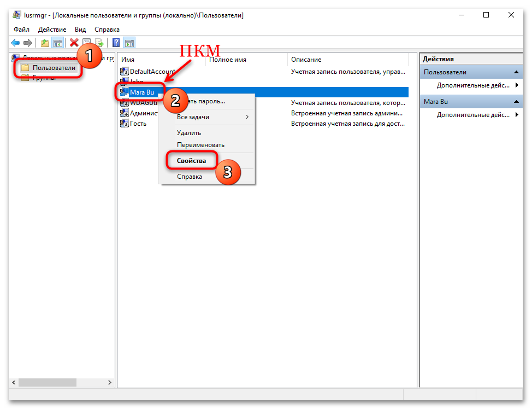Choose Переименовать in the context menu
The image size is (532, 409).
200,145
